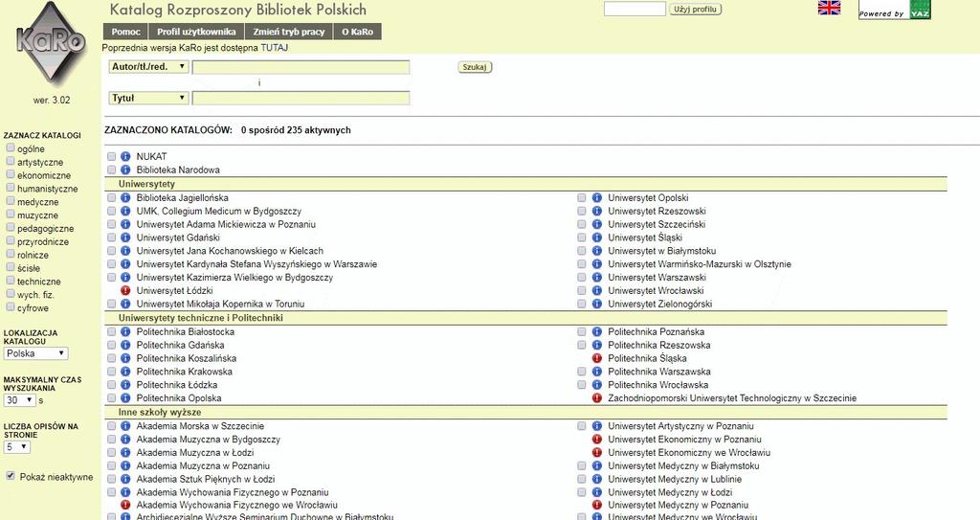Click red icon for Uniwersytet Ekonomiczny w Poznaniu
The width and height of the screenshot is (980, 520).
tap(597, 440)
